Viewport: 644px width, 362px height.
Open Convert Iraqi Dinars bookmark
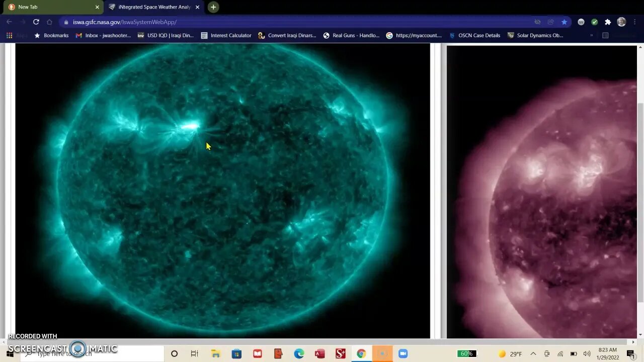click(287, 35)
